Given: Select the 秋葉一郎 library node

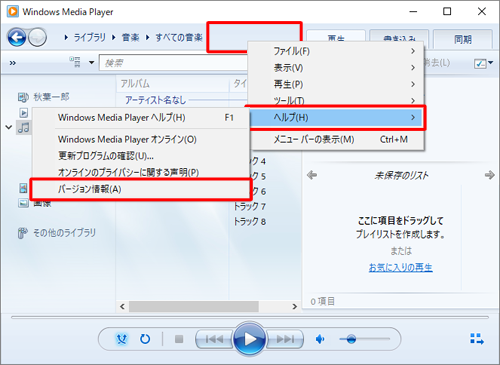Looking at the screenshot, I should pyautogui.click(x=43, y=97).
